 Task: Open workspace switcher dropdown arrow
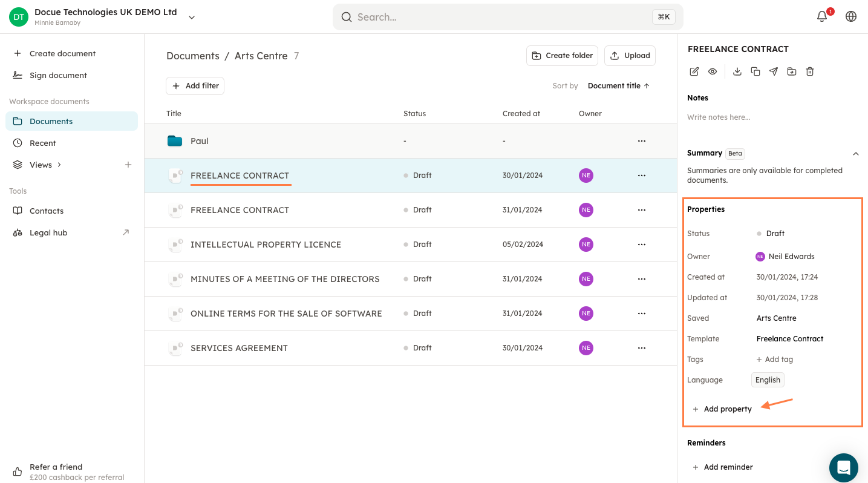[x=192, y=17]
